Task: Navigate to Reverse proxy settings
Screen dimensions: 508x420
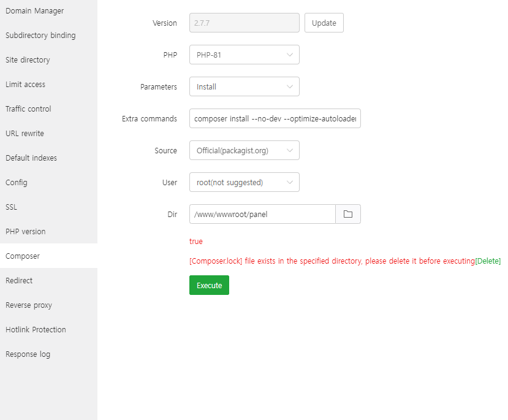Action: [29, 305]
